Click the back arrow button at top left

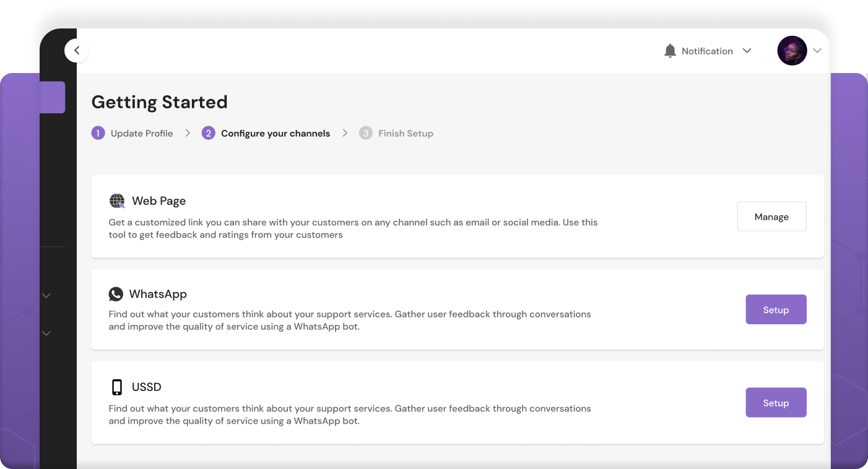[x=76, y=51]
